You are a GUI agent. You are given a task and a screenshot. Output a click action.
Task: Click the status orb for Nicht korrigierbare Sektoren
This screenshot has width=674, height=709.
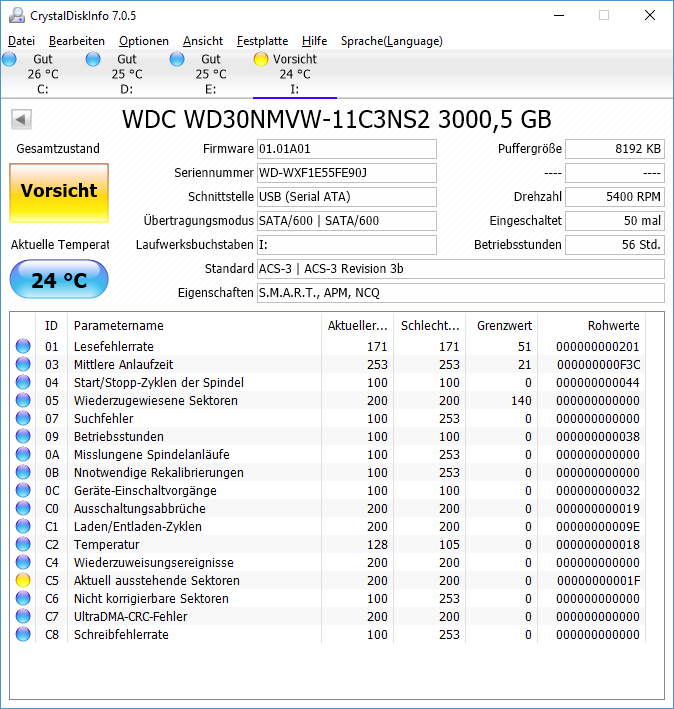tap(23, 599)
